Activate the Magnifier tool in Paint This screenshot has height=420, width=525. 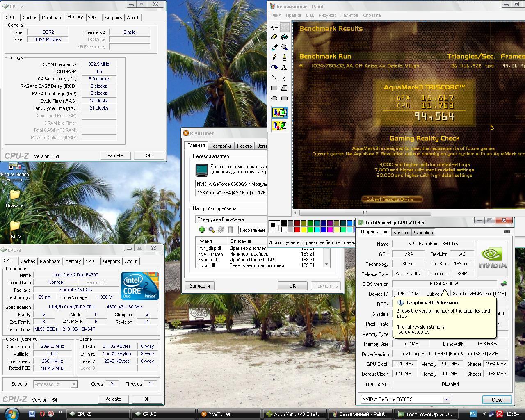[284, 47]
